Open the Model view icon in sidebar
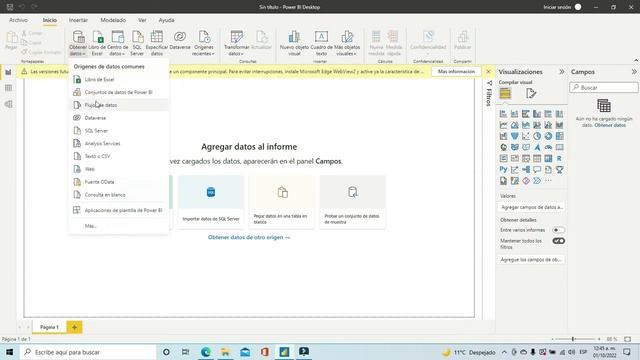640x360 pixels. coord(8,104)
